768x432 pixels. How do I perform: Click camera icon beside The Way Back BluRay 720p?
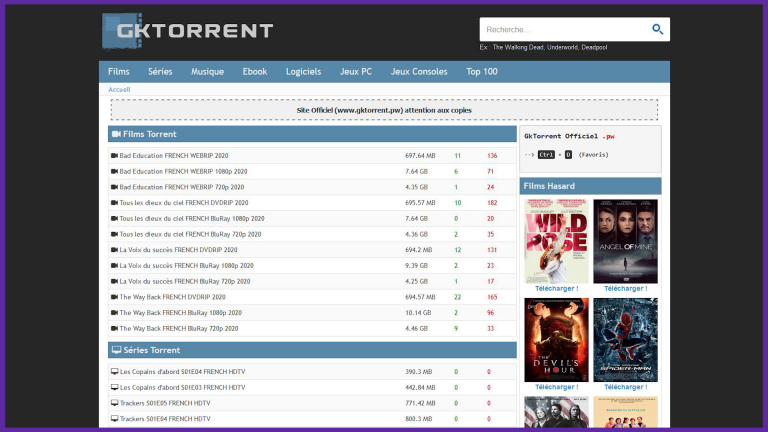(x=114, y=328)
